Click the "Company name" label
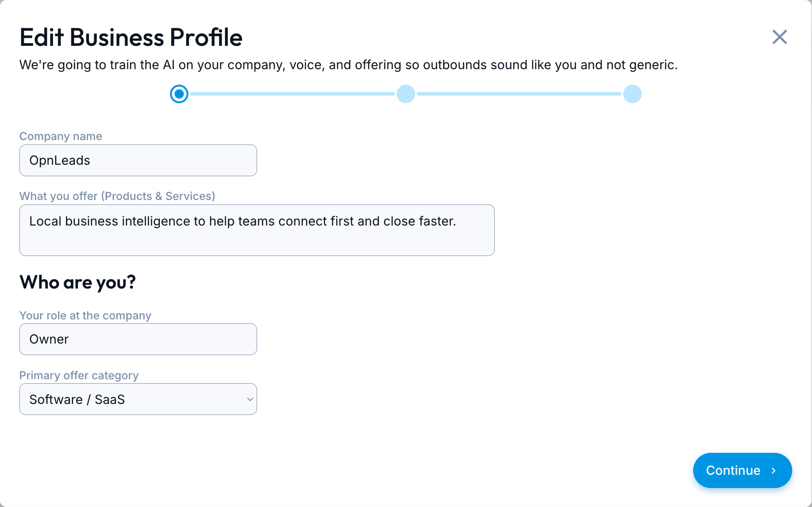Screen dimensions: 812x507 pyautogui.click(x=61, y=136)
